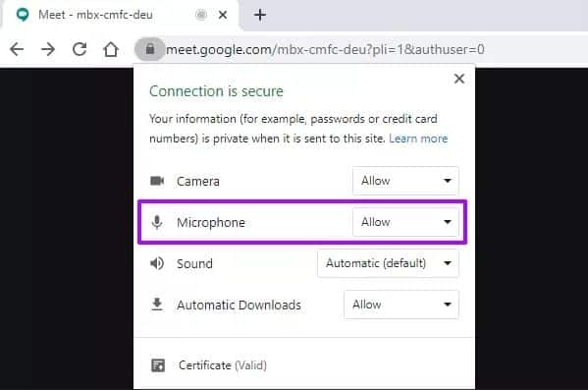Close the Meet browser tab
Screen dimensions: 588x390
click(223, 15)
